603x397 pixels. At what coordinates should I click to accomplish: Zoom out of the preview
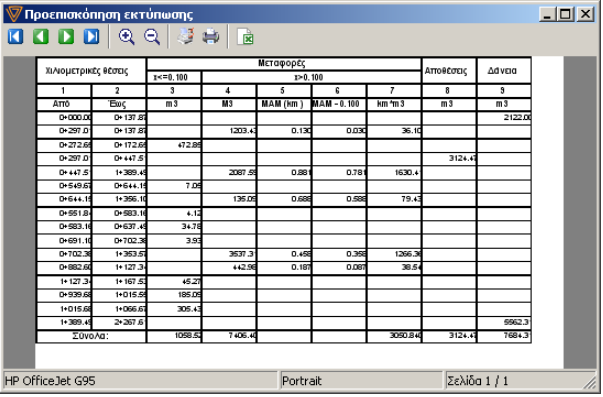[152, 37]
